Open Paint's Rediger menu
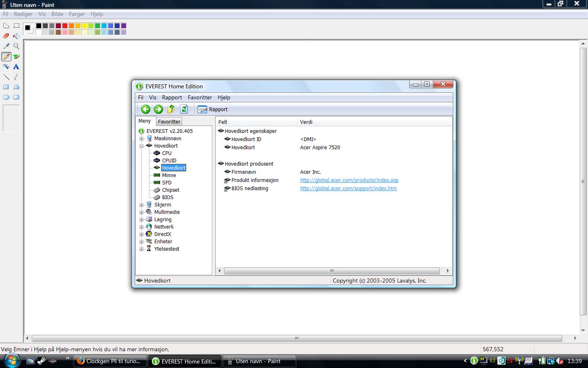This screenshot has height=368, width=588. (x=23, y=14)
